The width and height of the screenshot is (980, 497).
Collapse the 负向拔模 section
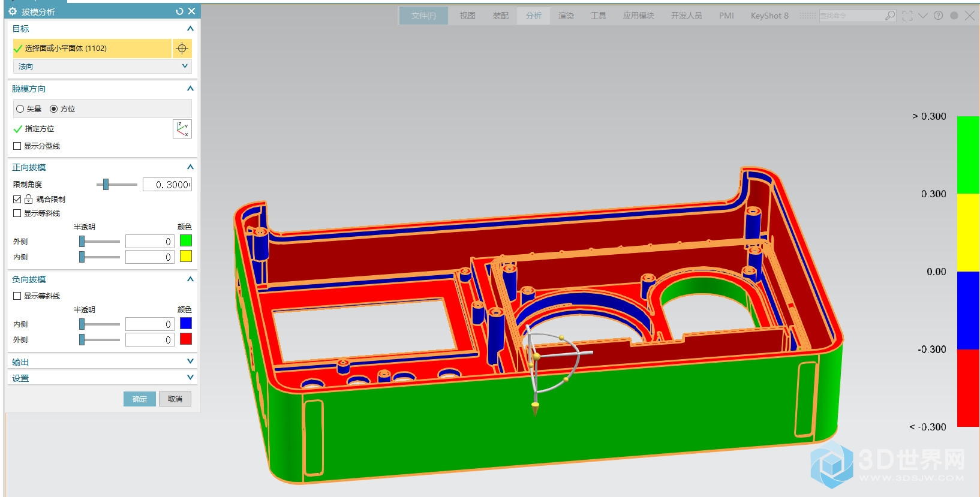[190, 279]
